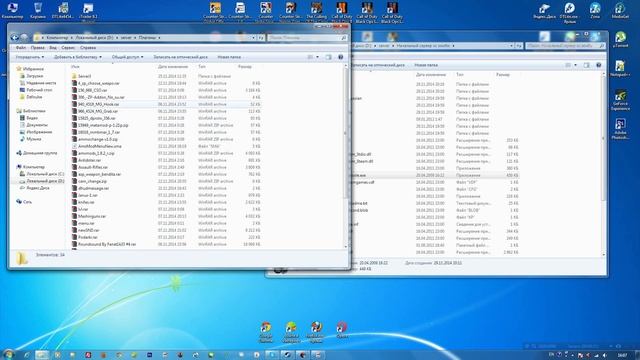640x360 pixels.
Task: Open the Сервис menu
Action: 68,48
